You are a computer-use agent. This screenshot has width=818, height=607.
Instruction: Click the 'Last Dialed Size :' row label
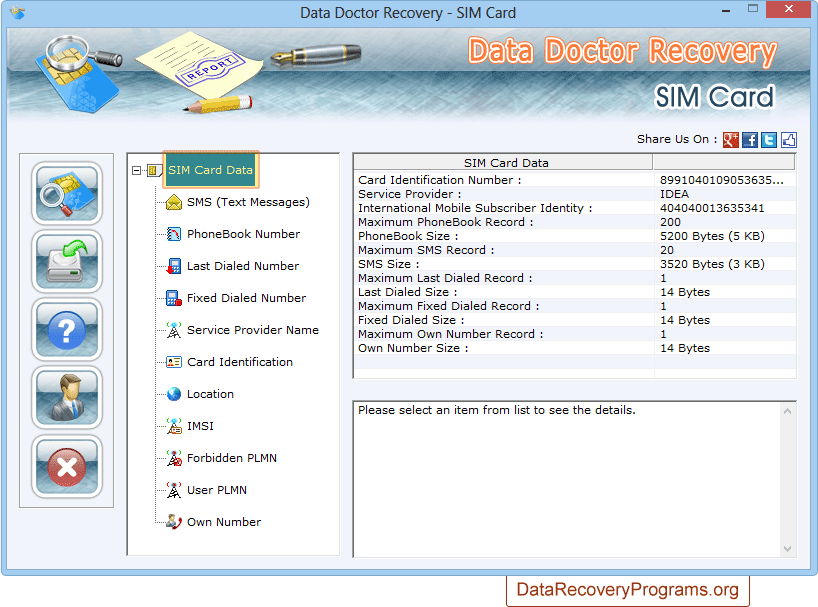(x=407, y=292)
